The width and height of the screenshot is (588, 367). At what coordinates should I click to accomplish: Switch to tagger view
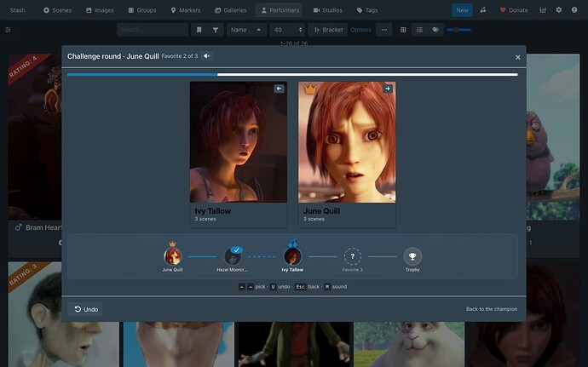(435, 30)
